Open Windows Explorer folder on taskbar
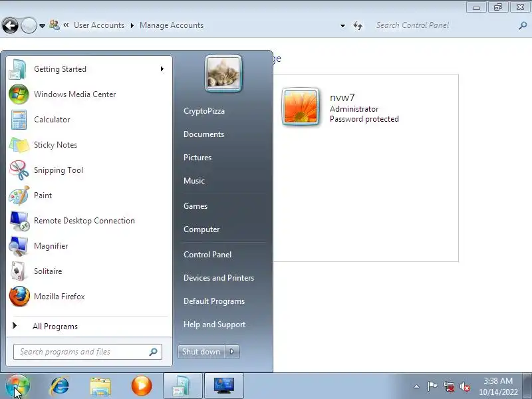The width and height of the screenshot is (532, 399). (x=100, y=386)
